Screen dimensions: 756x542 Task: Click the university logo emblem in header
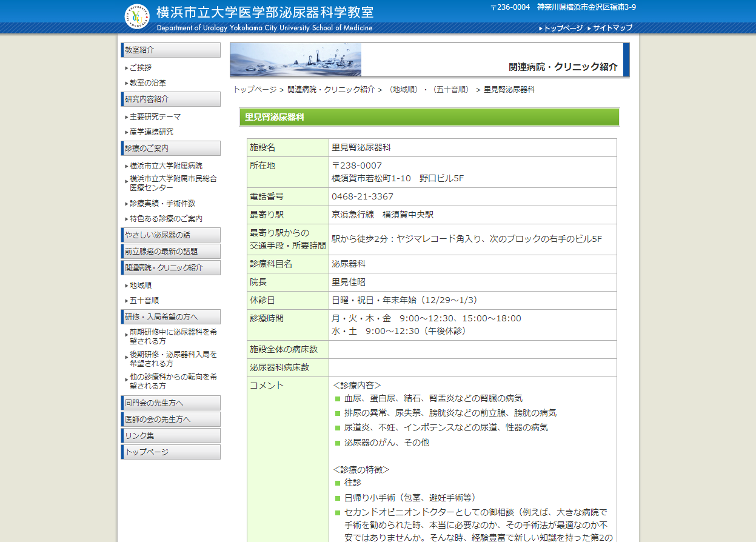point(136,16)
